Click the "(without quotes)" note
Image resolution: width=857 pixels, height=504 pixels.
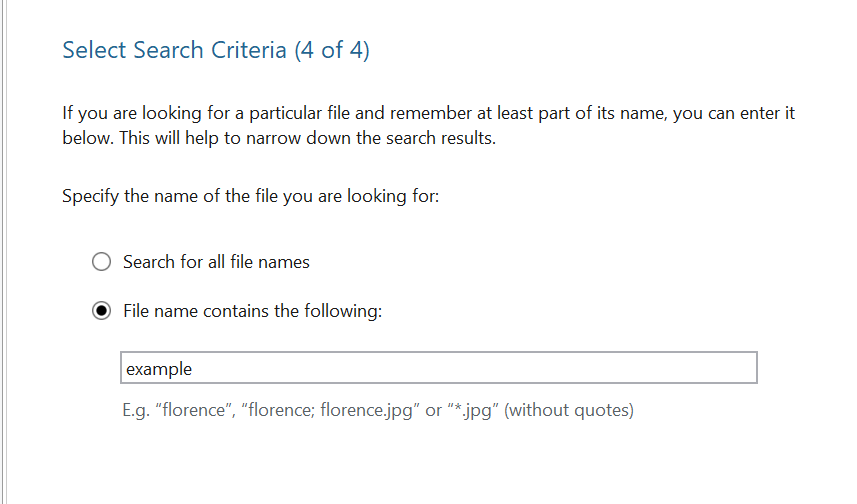(x=569, y=410)
